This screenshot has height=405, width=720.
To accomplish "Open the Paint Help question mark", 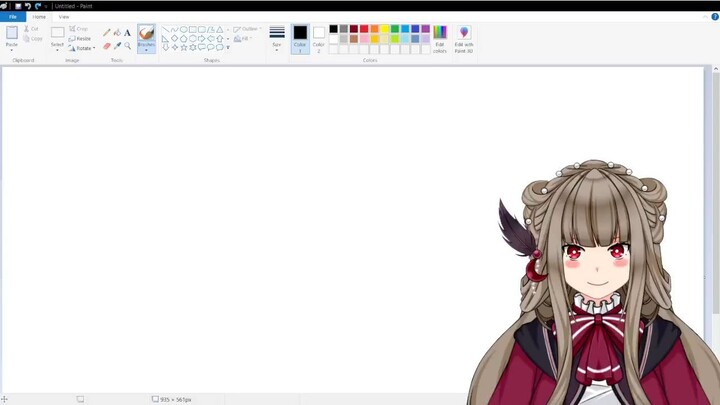I will point(715,17).
